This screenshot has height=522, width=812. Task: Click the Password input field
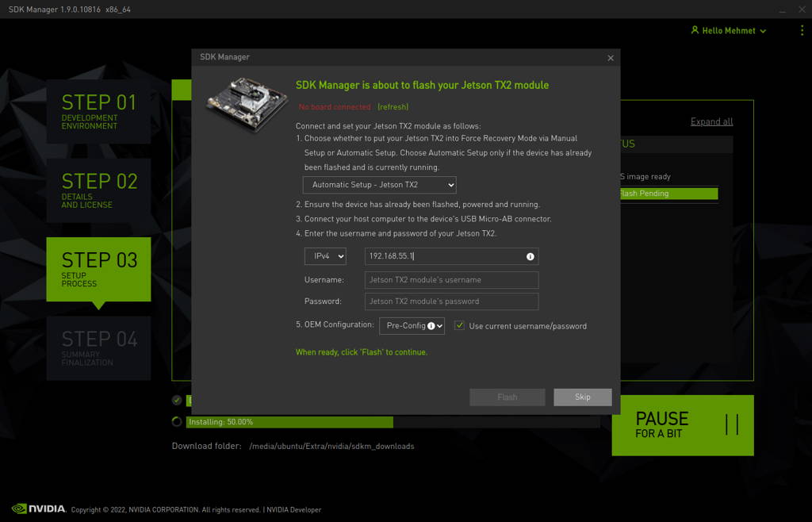[451, 301]
